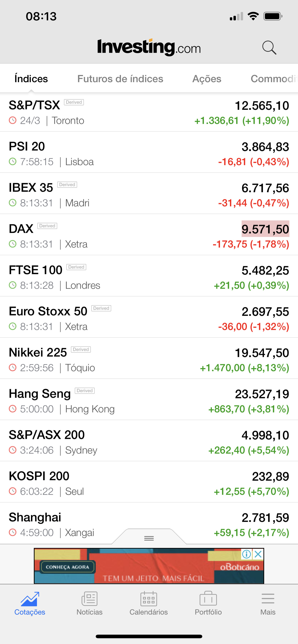The height and width of the screenshot is (644, 298).
Task: Open the Calendários calendar icon
Action: tap(149, 599)
